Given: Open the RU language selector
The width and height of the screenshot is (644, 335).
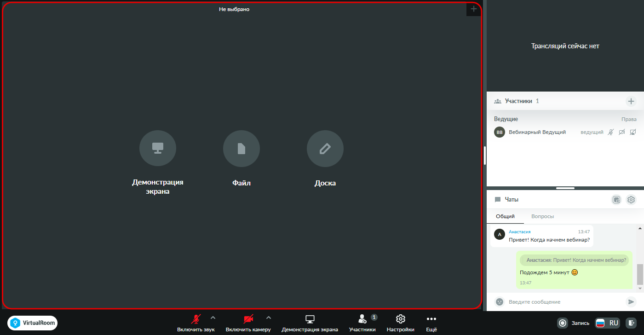Looking at the screenshot, I should (x=607, y=323).
